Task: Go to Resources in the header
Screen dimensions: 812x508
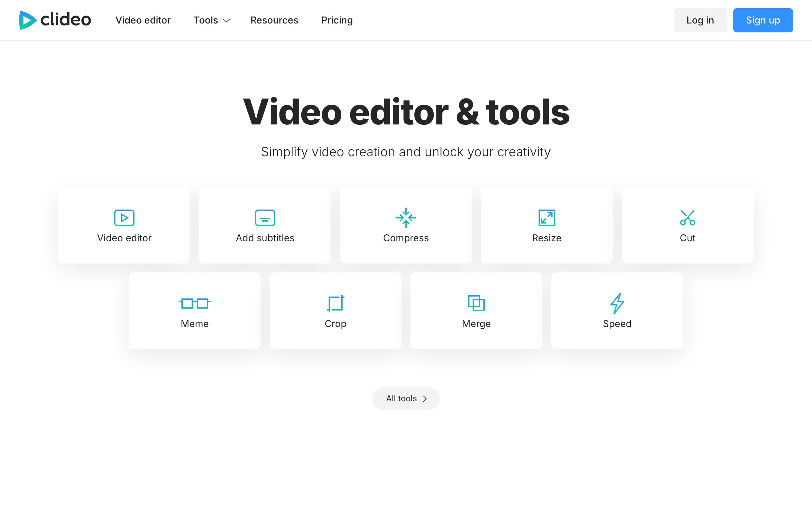Action: coord(274,20)
